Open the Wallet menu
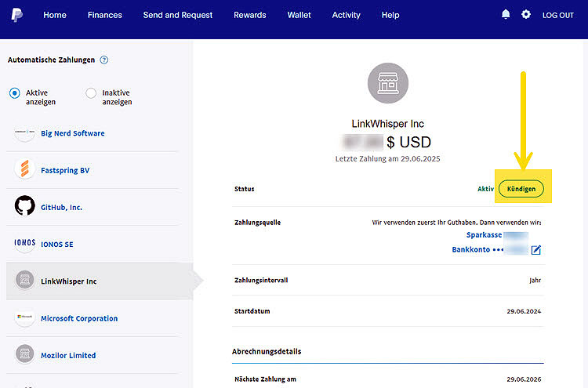Screen dimensions: 588x388 click(x=299, y=15)
